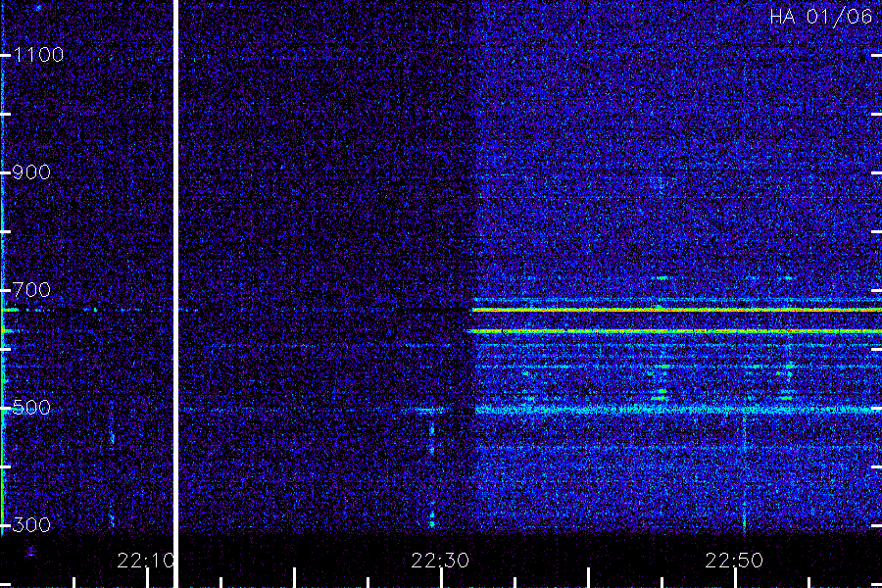
Task: Click the white vertical time marker line
Action: click(x=175, y=294)
